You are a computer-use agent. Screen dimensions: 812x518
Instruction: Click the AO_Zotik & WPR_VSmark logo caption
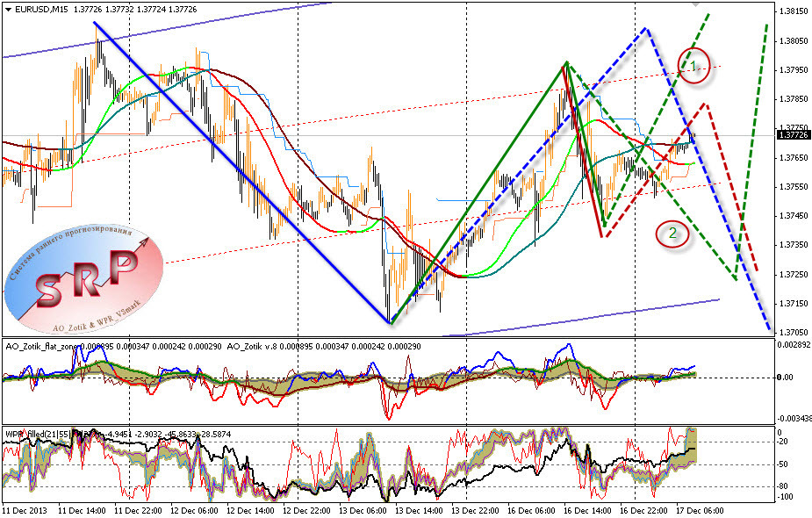(x=97, y=316)
